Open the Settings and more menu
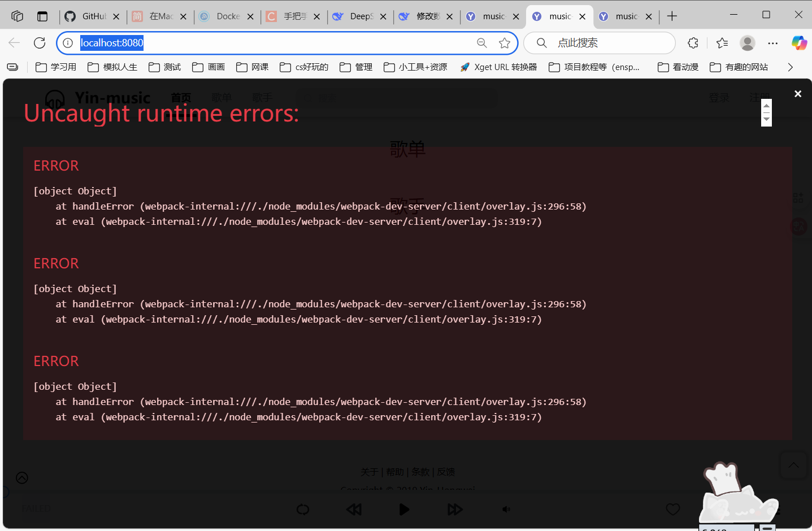Image resolution: width=812 pixels, height=531 pixels. tap(772, 43)
